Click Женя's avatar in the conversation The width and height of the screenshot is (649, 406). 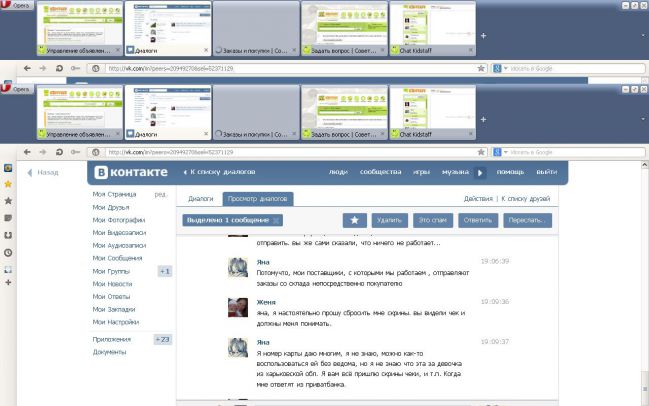point(238,307)
